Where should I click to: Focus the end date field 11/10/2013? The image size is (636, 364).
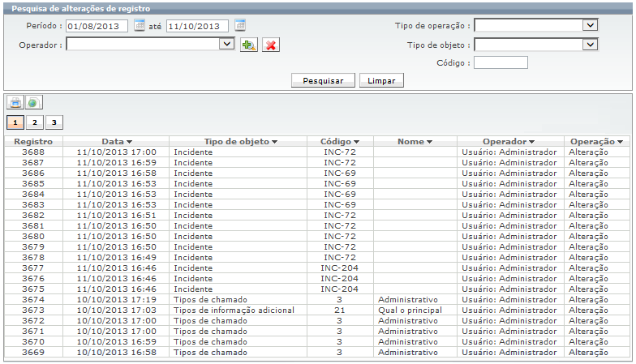[x=197, y=26]
